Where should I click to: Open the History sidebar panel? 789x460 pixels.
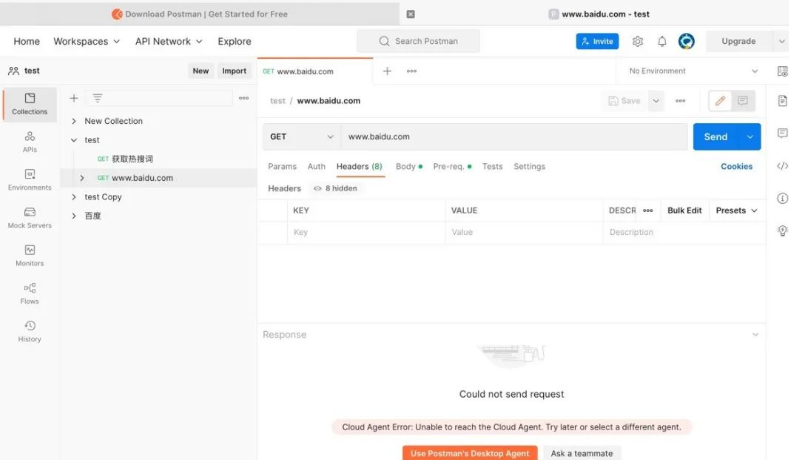29,331
